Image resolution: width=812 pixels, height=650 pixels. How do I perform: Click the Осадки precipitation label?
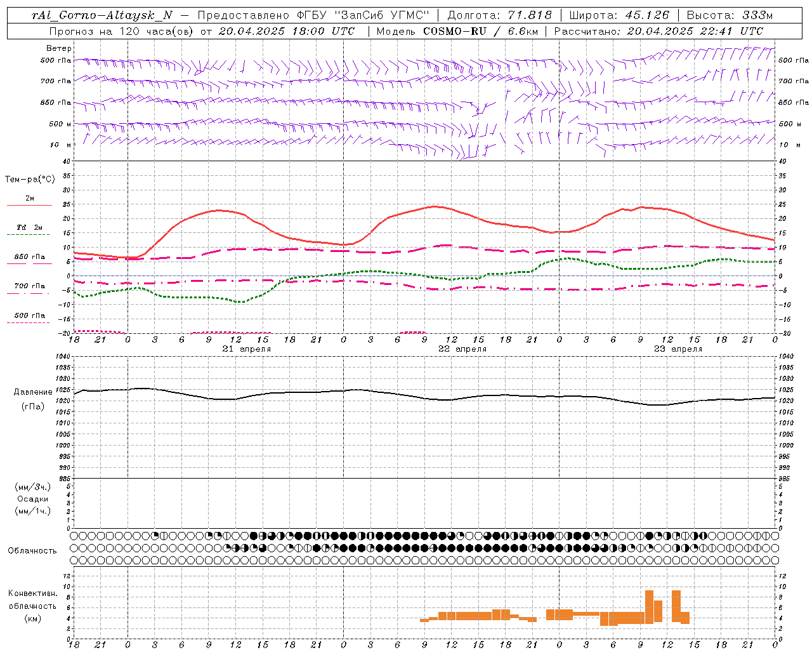(32, 499)
